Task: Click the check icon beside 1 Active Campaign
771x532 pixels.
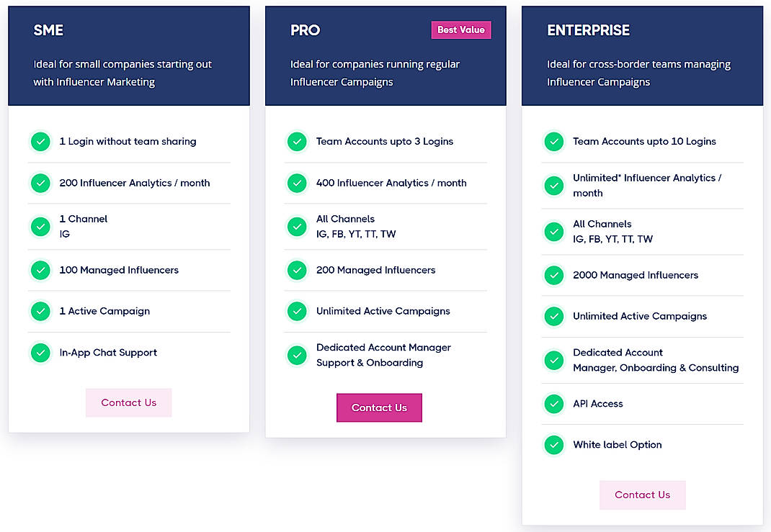Action: (x=40, y=311)
